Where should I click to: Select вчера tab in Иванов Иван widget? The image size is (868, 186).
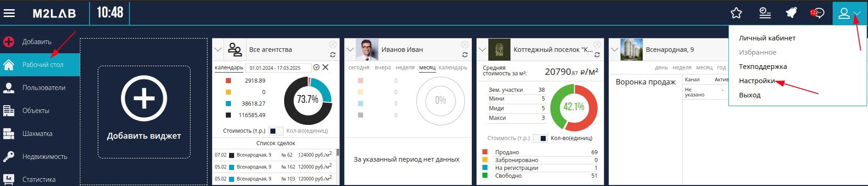(x=383, y=68)
